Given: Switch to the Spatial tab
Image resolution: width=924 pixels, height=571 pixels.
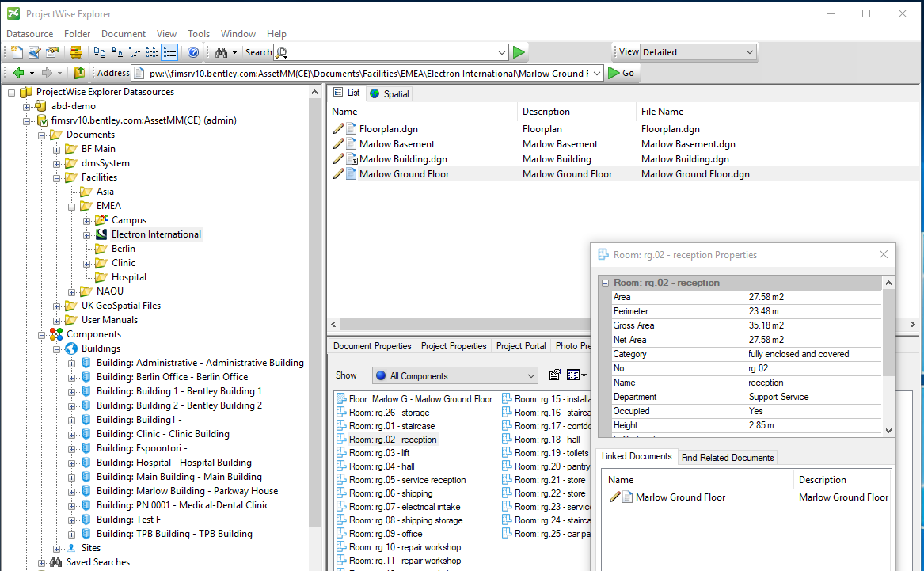Looking at the screenshot, I should (390, 93).
